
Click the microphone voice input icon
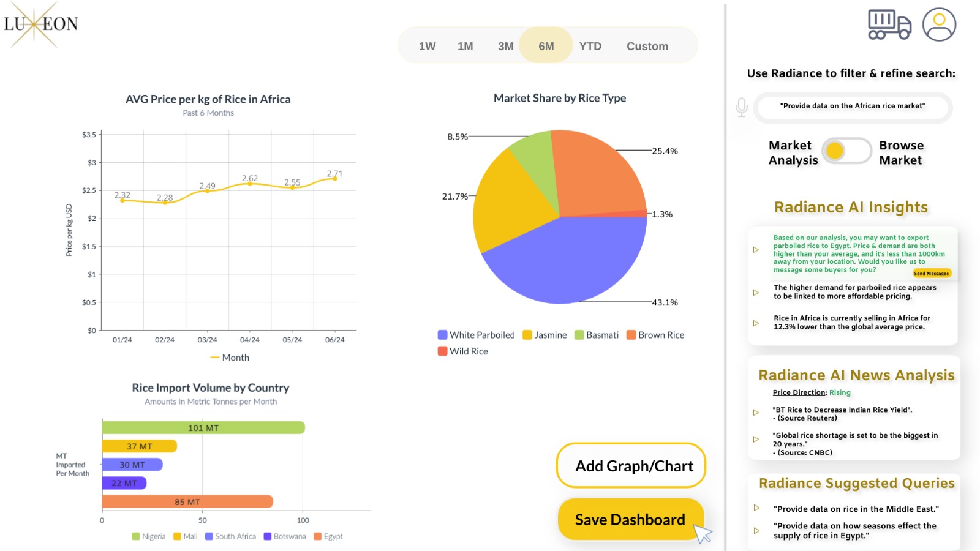tap(742, 107)
